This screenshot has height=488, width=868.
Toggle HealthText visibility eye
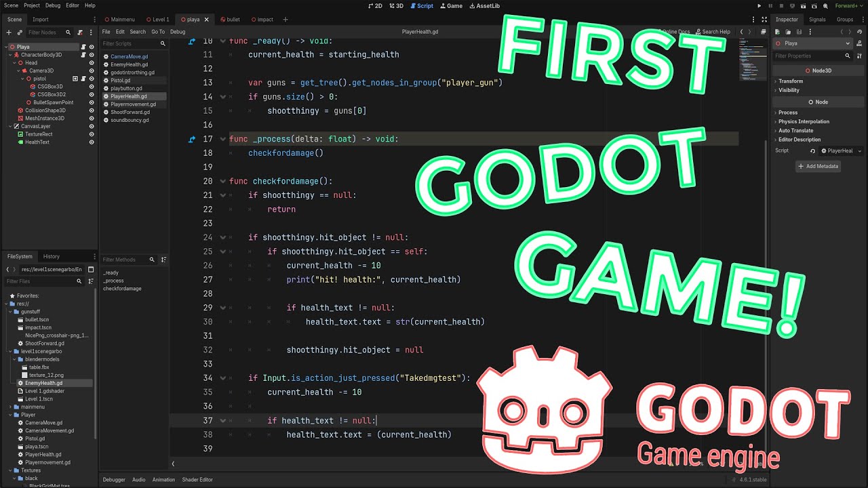(x=92, y=142)
